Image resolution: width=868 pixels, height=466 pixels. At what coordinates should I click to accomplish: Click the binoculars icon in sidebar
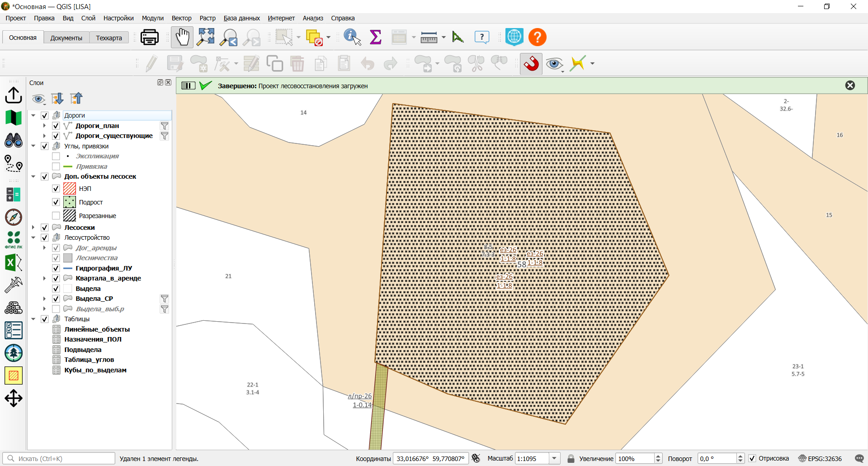coord(14,140)
